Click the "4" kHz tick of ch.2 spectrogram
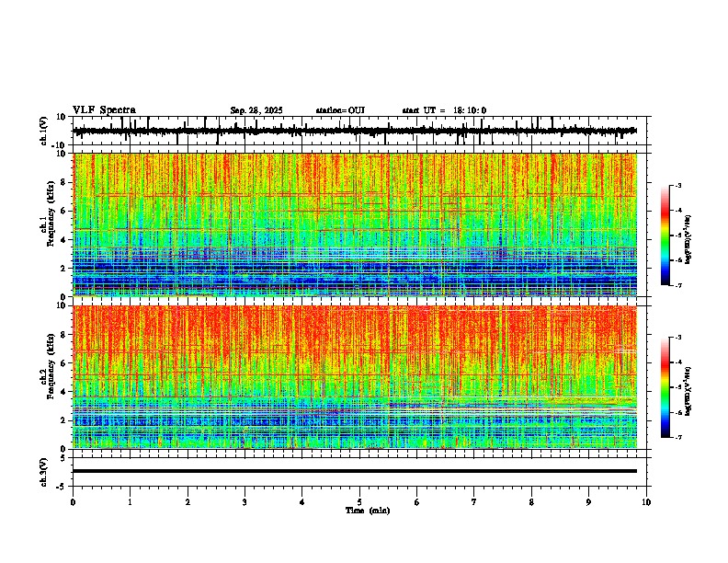 63,392
